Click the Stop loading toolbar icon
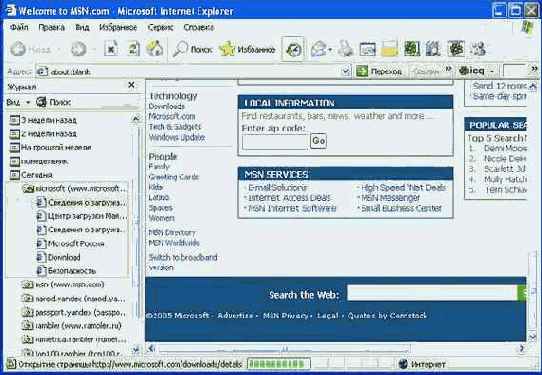Screen dimensions: 542x375 coord(111,49)
